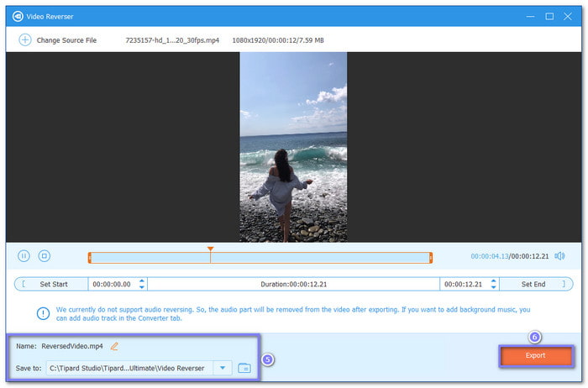The height and width of the screenshot is (388, 588).
Task: Minimize the Video Reverser window
Action: 530,17
